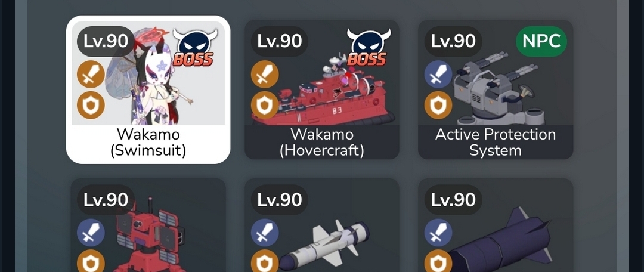
Task: Click blue sword icon on purple rocket card
Action: tap(438, 233)
